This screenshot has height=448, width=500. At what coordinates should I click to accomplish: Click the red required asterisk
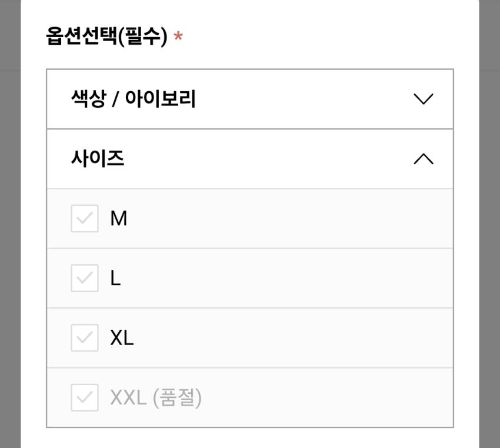178,38
